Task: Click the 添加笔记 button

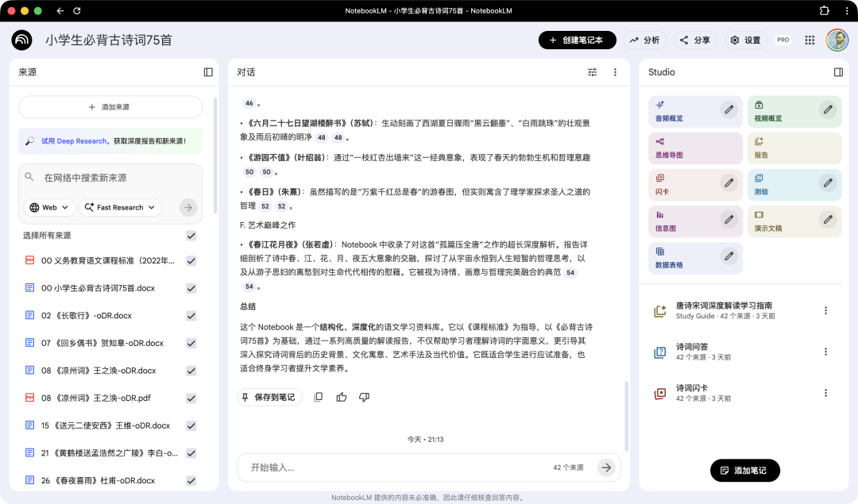Action: [744, 471]
